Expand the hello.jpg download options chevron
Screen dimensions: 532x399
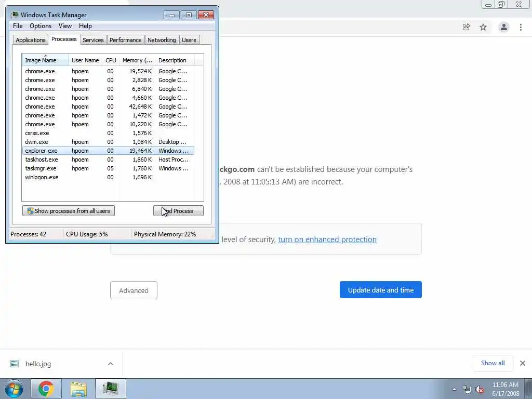[x=111, y=364]
